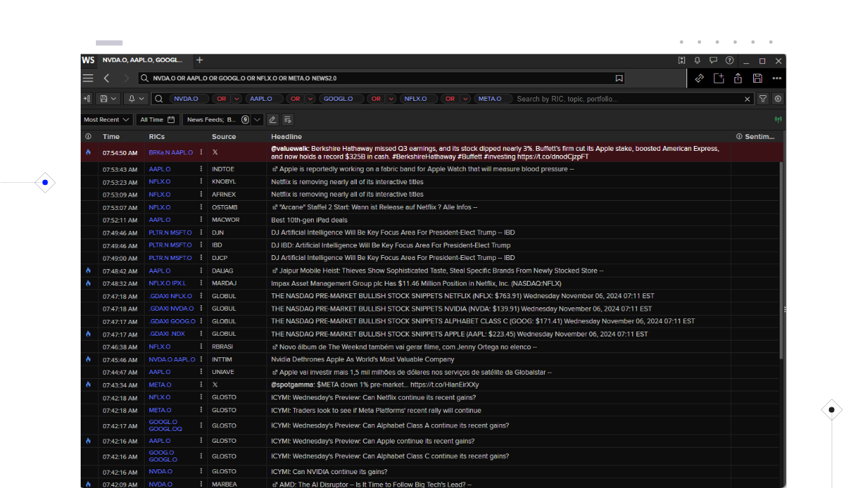Change operator dropdown after AAPL.O
868x488 pixels.
click(x=310, y=99)
